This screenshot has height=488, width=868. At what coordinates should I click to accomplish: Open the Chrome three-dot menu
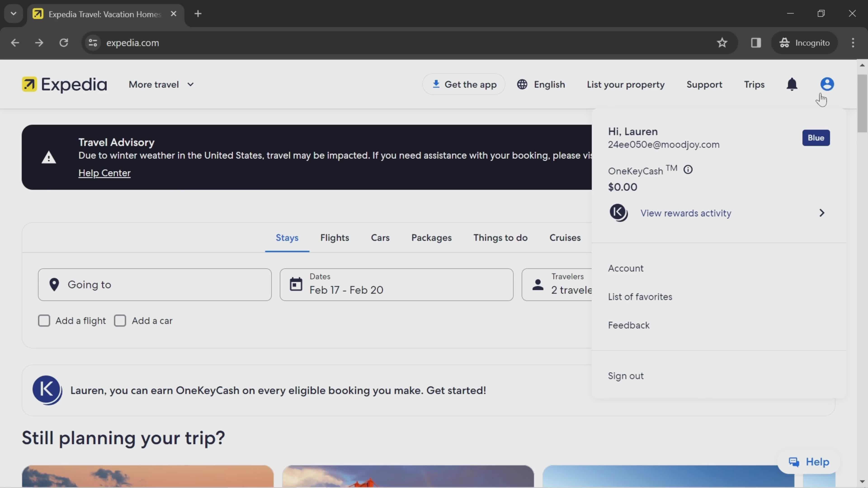click(x=853, y=43)
